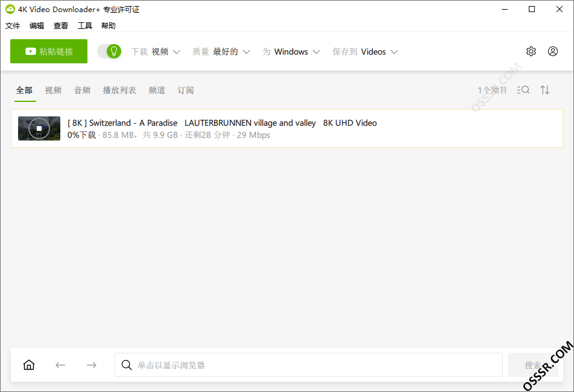Expand the 保存到 Videos folder dropdown

tap(365, 52)
